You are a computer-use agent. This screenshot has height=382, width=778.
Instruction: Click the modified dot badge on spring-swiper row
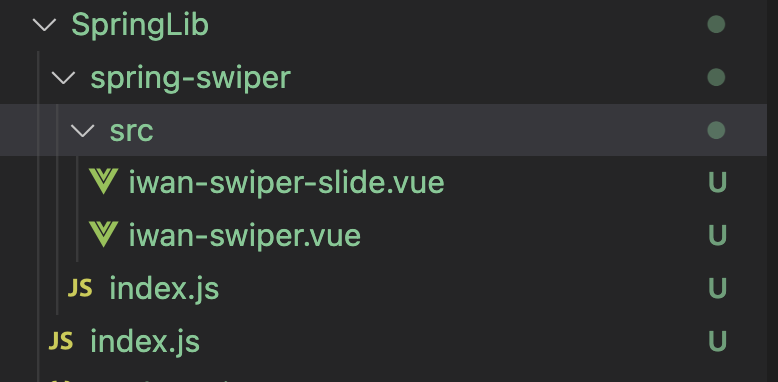click(716, 77)
